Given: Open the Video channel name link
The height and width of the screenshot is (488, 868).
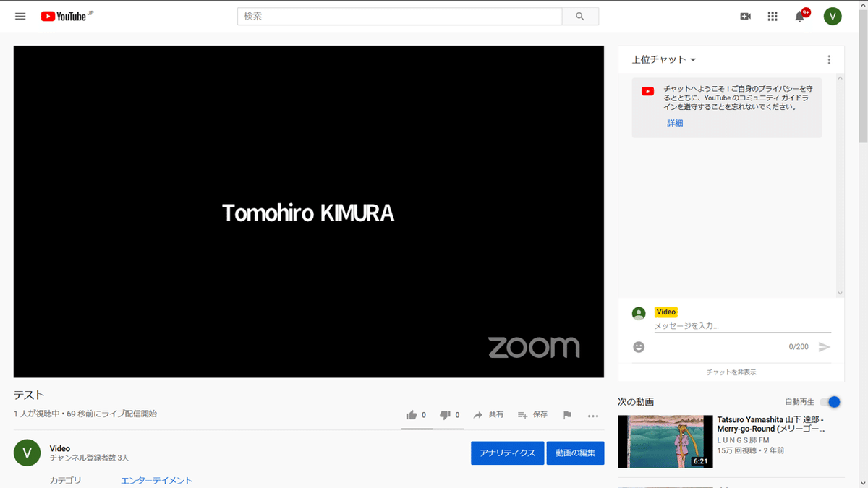Looking at the screenshot, I should 60,448.
